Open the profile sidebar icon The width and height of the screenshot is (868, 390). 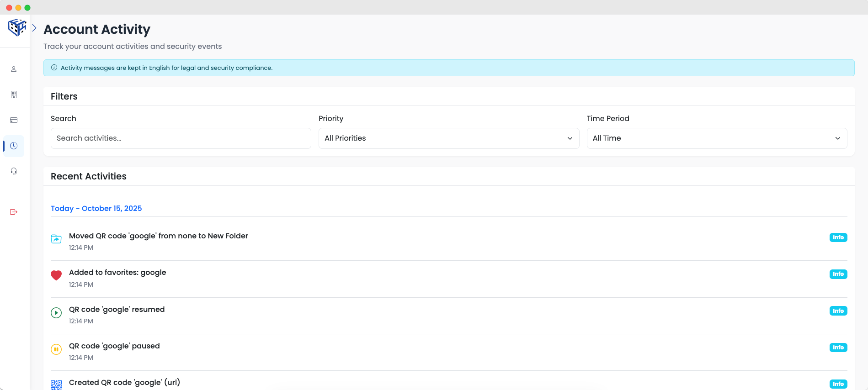(x=14, y=69)
